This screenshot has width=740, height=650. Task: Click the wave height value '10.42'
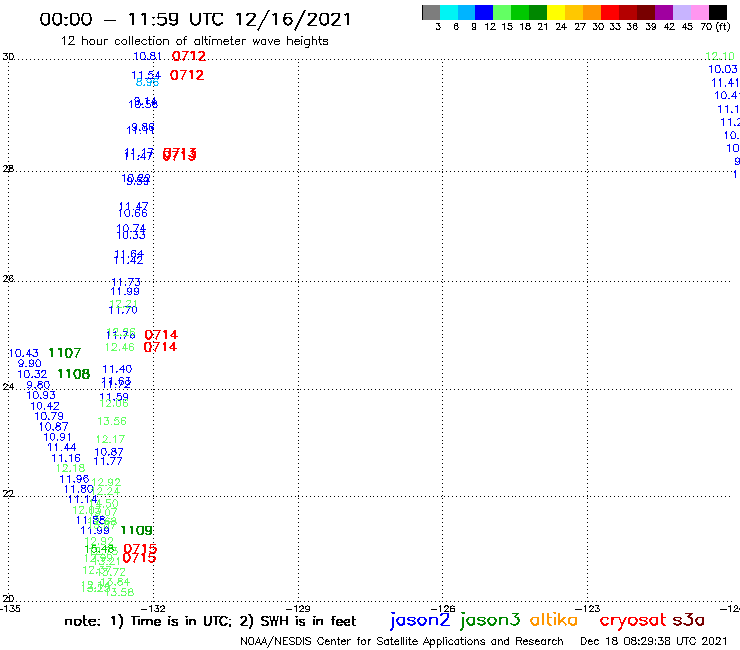tap(45, 406)
